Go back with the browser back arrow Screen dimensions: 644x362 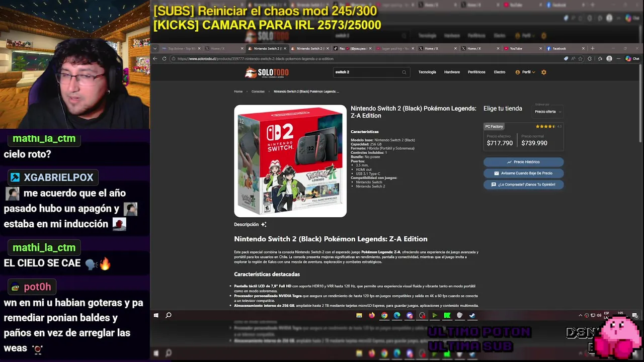(155, 58)
